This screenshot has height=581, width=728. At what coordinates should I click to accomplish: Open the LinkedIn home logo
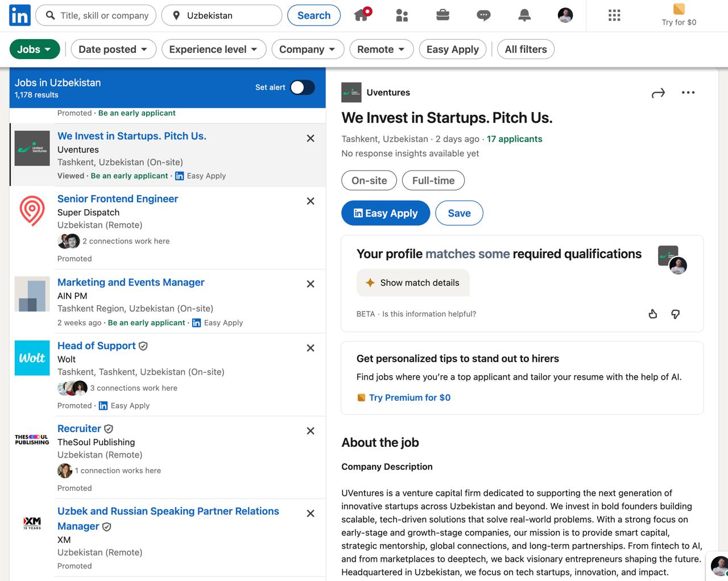[20, 15]
